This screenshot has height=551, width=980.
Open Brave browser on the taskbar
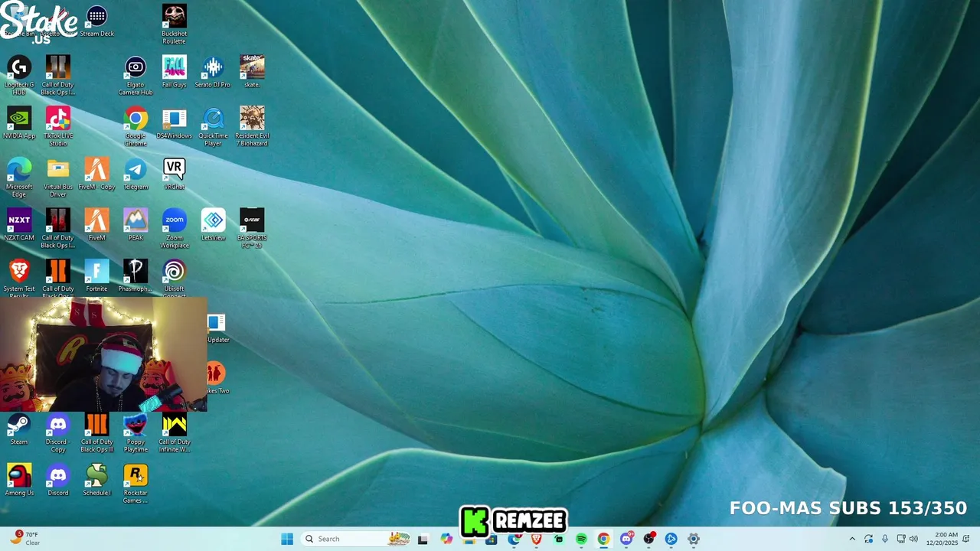pos(536,539)
